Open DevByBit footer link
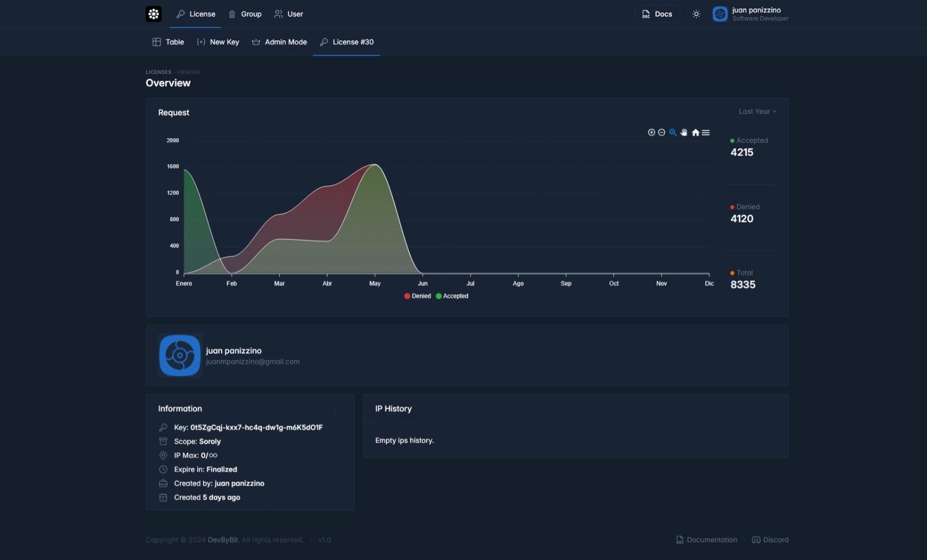The width and height of the screenshot is (927, 560). 223,540
